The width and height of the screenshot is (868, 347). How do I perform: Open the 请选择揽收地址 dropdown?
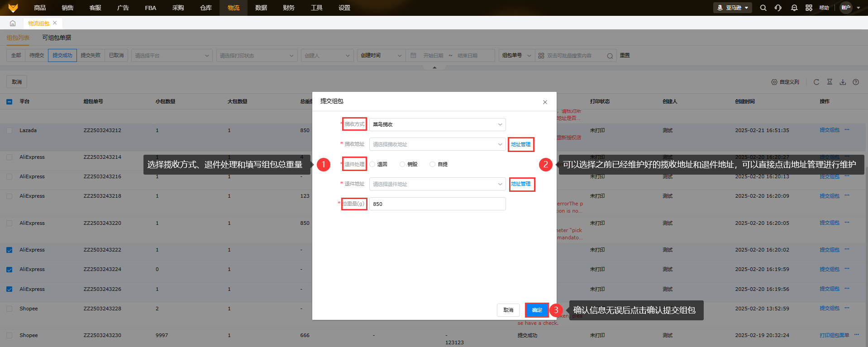(438, 144)
